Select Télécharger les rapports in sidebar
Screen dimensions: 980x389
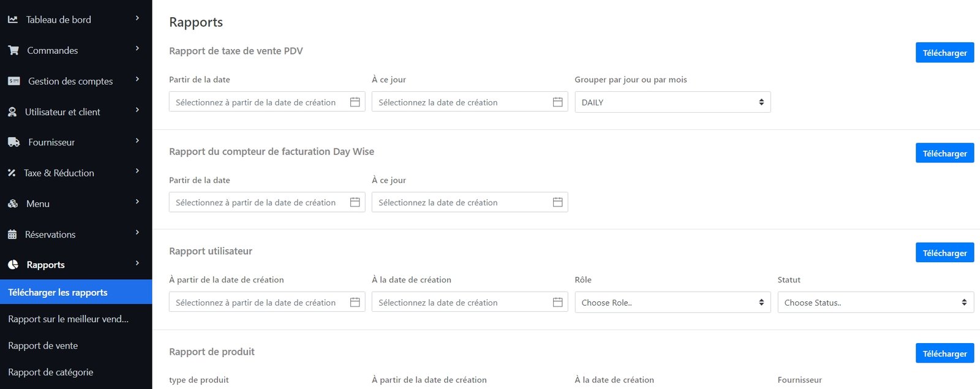tap(58, 292)
